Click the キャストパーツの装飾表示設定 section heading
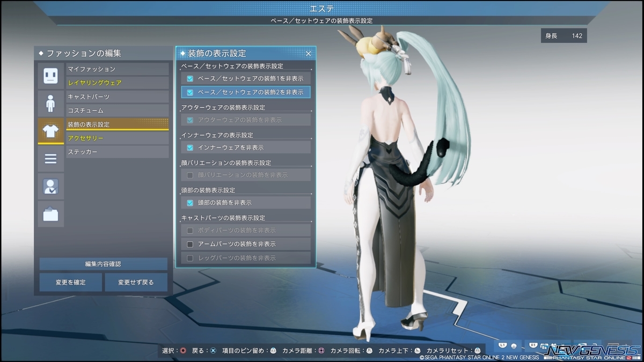The image size is (644, 362). 223,218
